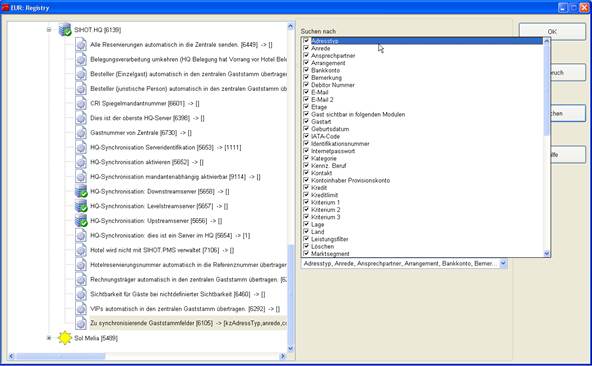Viewport: 592px width, 366px height.
Task: Click 'Debitor Nummer' list item
Action: point(333,85)
